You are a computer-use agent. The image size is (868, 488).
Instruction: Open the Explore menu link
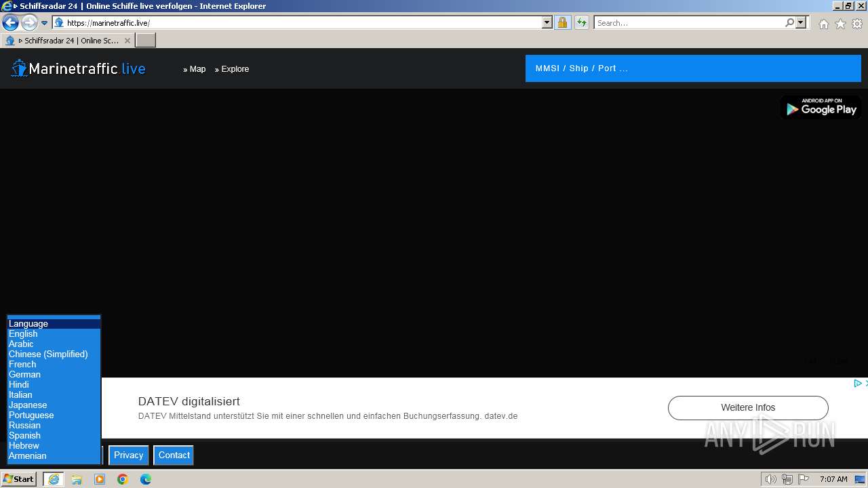coord(232,69)
